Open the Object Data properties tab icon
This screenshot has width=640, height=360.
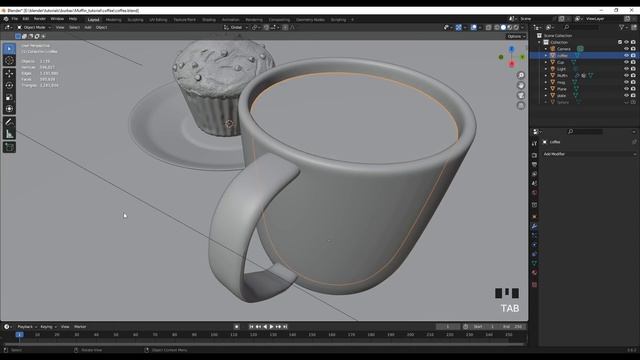coord(534,263)
